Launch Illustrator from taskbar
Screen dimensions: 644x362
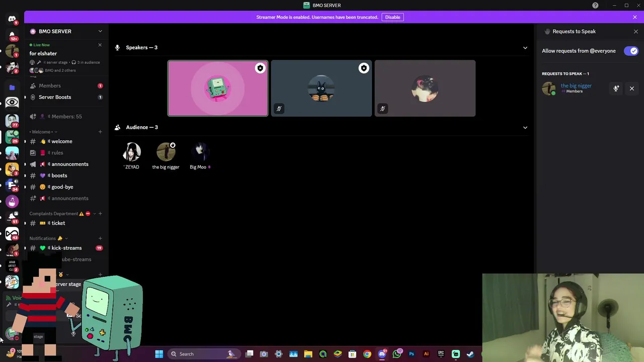pyautogui.click(x=426, y=354)
